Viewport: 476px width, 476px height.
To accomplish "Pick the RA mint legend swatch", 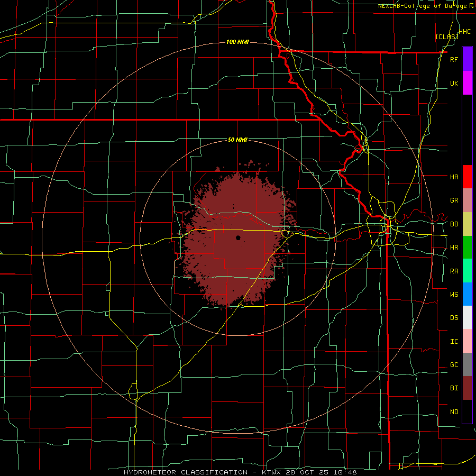I will coord(467,271).
